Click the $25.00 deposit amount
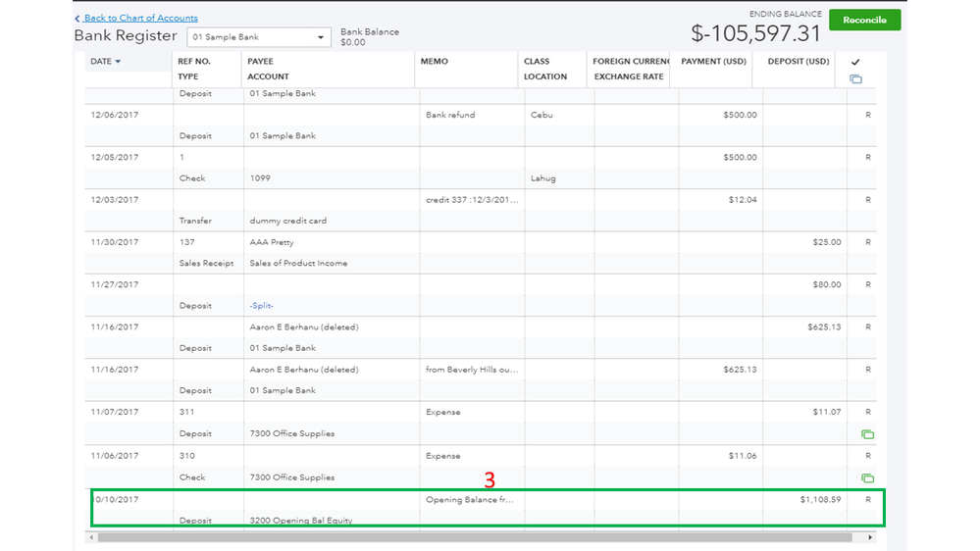The height and width of the screenshot is (551, 980). [x=827, y=242]
